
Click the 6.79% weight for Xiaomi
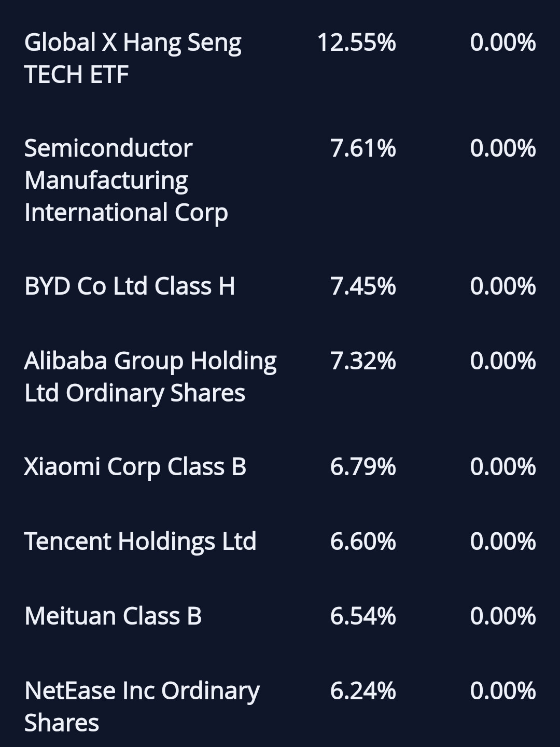pos(363,466)
